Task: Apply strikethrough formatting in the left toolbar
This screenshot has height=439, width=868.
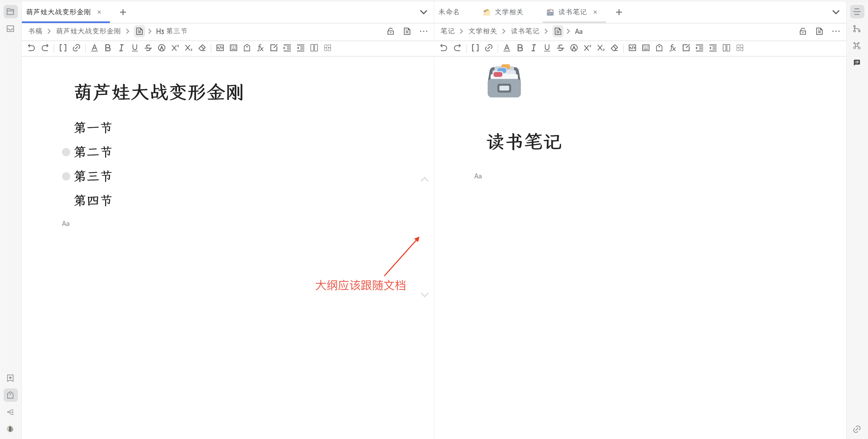Action: point(148,48)
